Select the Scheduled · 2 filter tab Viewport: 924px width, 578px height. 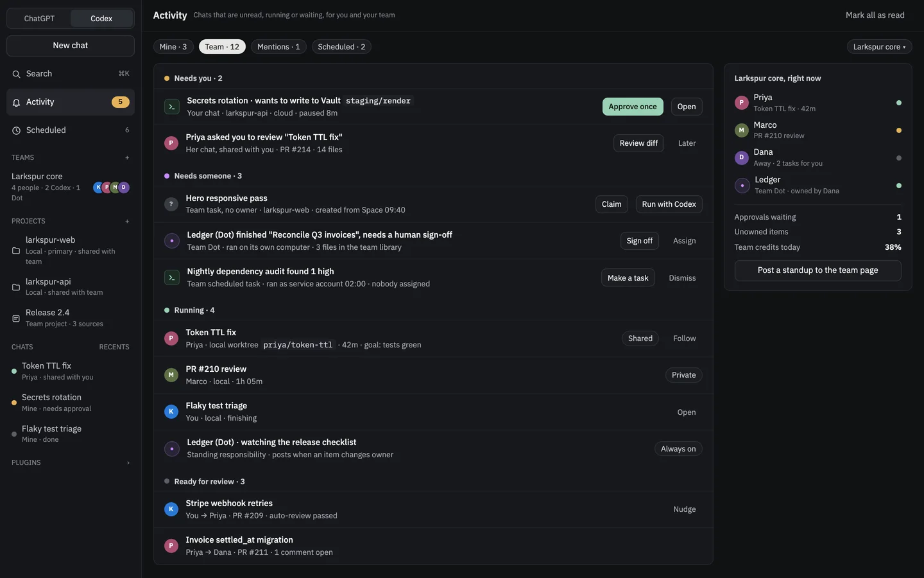pyautogui.click(x=341, y=47)
